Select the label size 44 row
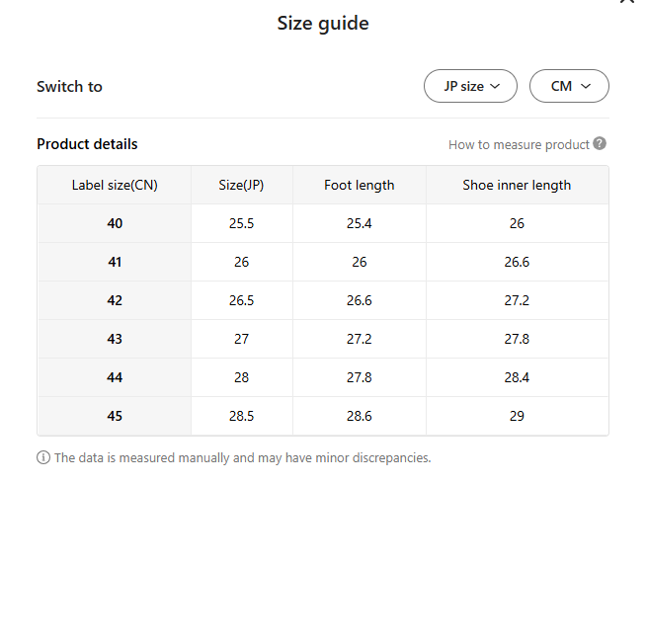The width and height of the screenshot is (646, 644). coord(115,377)
